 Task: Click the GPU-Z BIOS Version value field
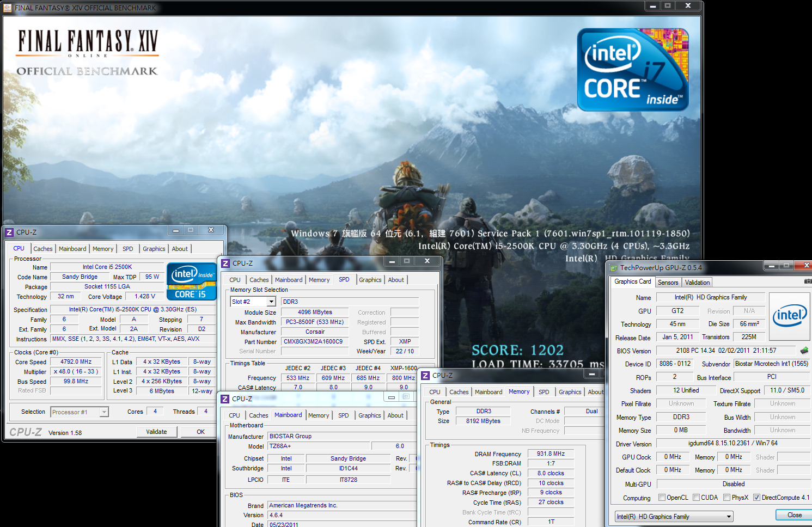tap(726, 351)
